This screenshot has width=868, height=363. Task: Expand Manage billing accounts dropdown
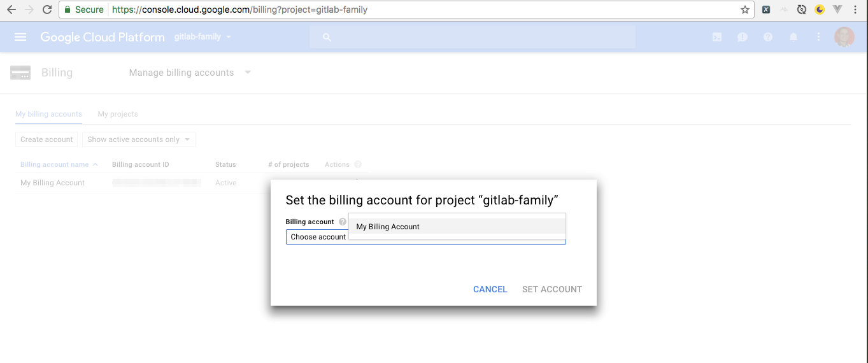(190, 73)
